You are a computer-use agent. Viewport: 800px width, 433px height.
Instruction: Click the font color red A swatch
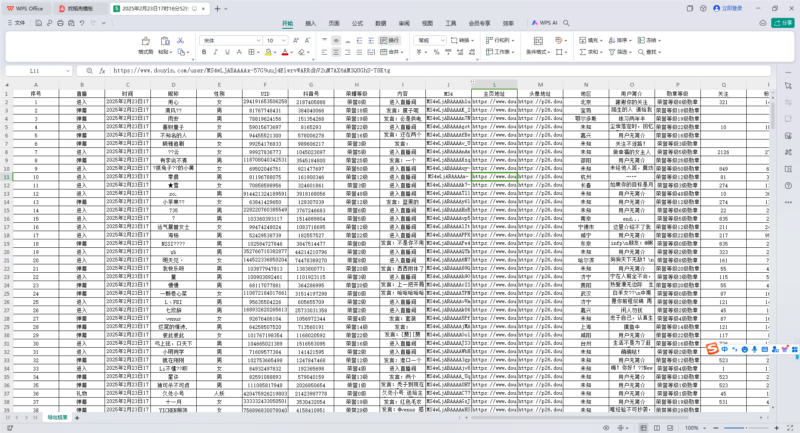point(285,52)
